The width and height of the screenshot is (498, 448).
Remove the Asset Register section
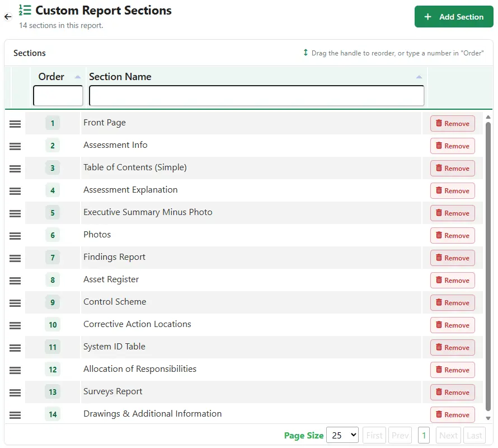[x=452, y=281]
